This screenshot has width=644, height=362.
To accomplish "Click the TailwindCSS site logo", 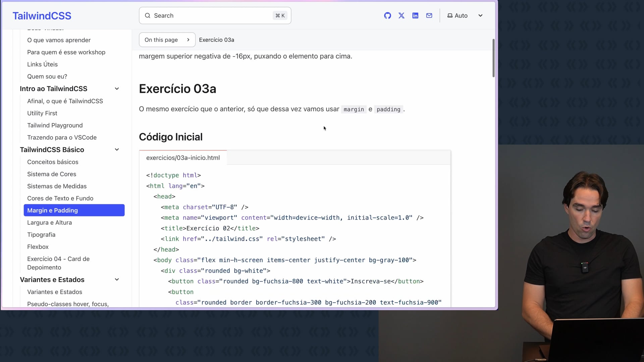I will (42, 16).
